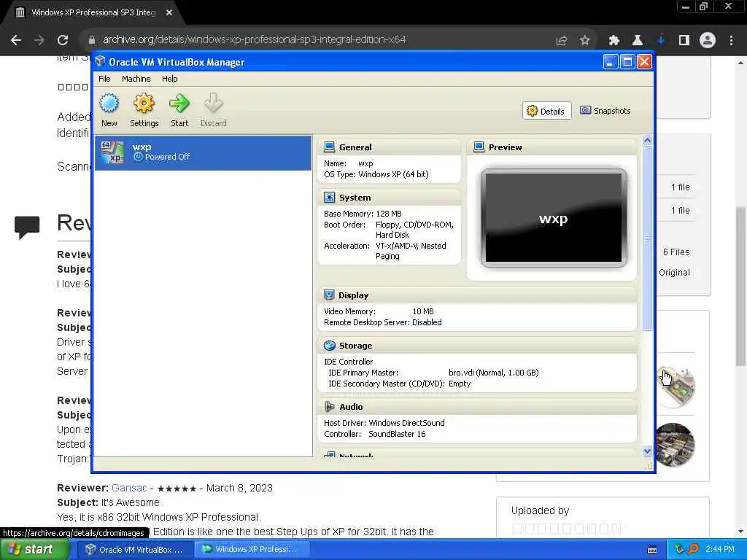The height and width of the screenshot is (560, 747).
Task: Click the Preview section monitor icon
Action: (x=479, y=147)
